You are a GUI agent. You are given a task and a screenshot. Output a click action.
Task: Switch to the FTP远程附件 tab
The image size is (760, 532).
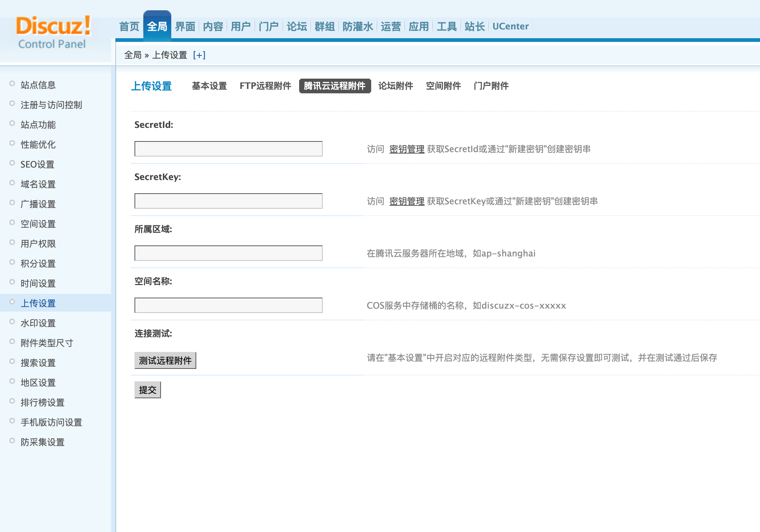point(265,86)
